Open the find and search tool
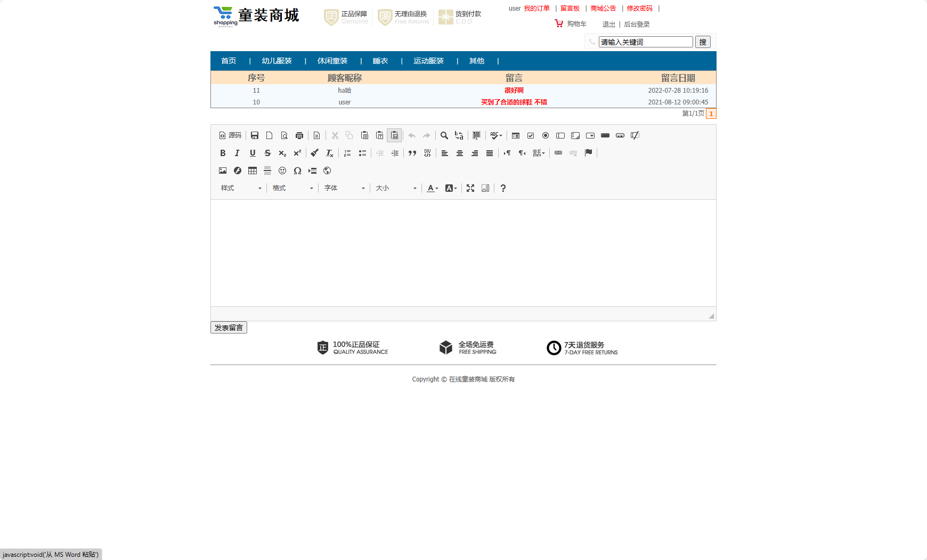The image size is (927, 560). coord(444,135)
